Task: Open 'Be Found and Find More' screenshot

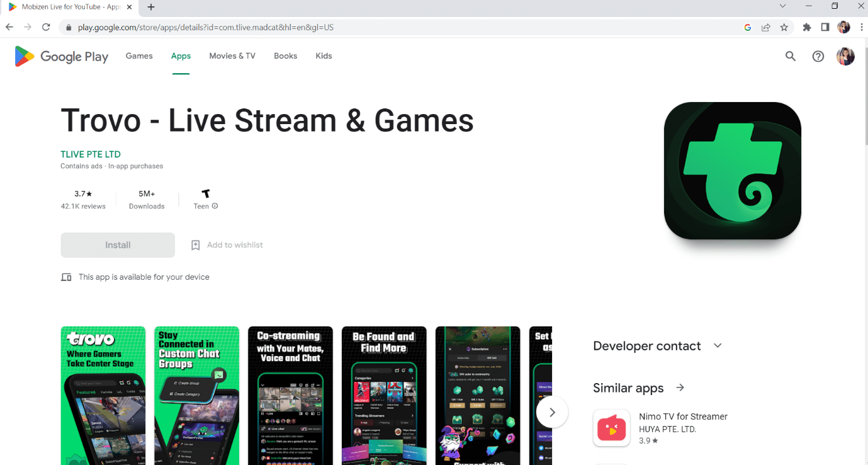Action: [384, 396]
